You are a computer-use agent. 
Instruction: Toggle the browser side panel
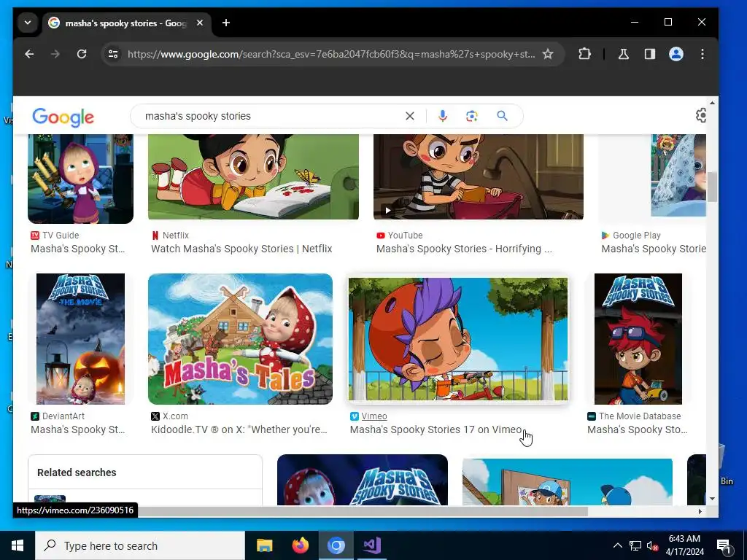650,54
